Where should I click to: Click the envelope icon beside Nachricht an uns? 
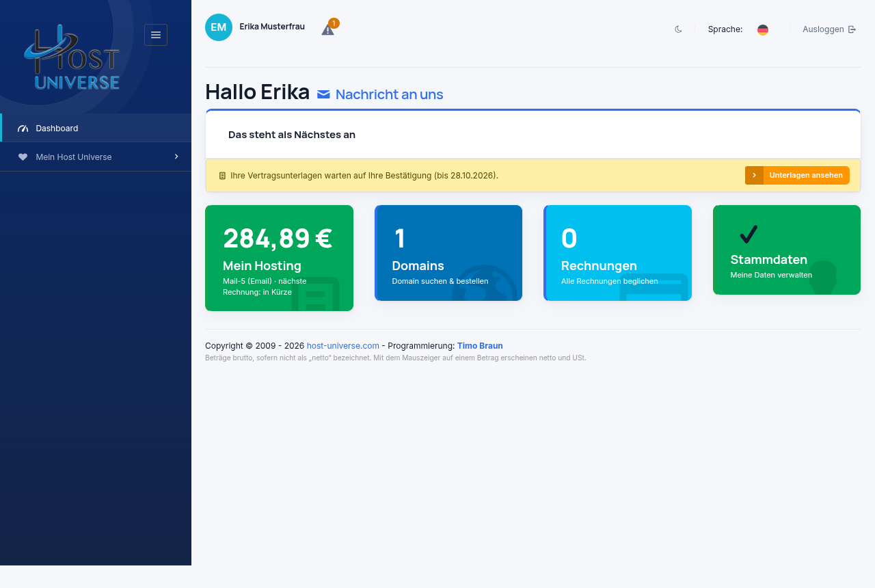point(323,94)
